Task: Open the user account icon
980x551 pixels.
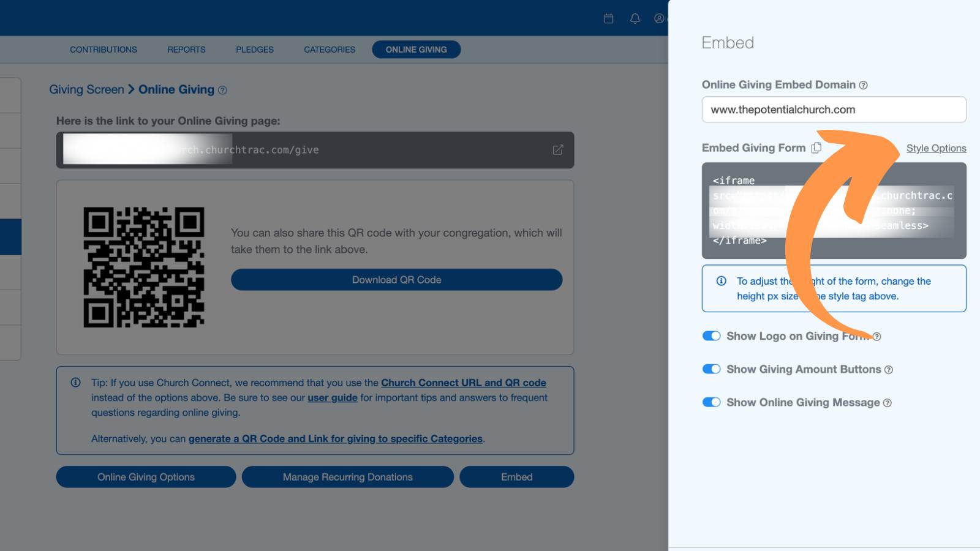Action: coord(659,18)
